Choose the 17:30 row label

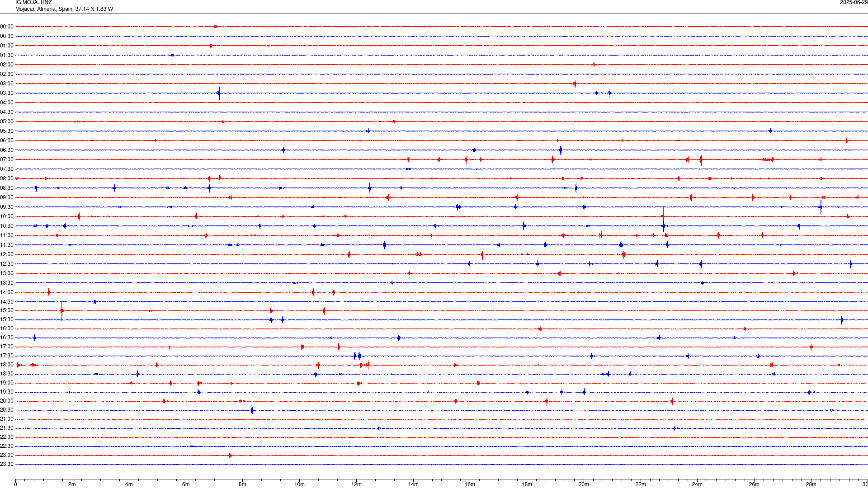7,356
